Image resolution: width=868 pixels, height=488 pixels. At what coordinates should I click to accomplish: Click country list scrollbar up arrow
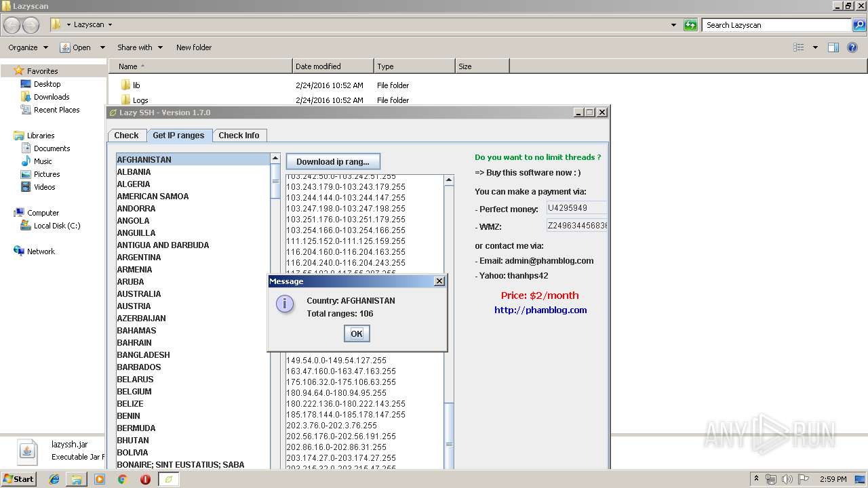coord(275,158)
